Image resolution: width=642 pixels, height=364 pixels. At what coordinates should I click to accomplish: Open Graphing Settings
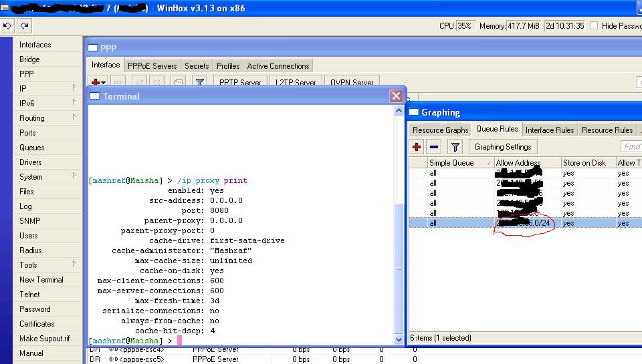(503, 147)
